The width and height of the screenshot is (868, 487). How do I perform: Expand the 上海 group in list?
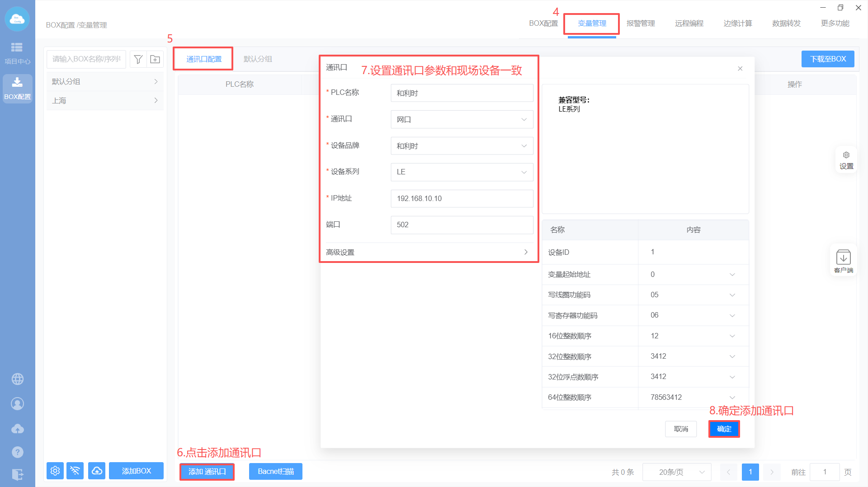click(x=104, y=100)
